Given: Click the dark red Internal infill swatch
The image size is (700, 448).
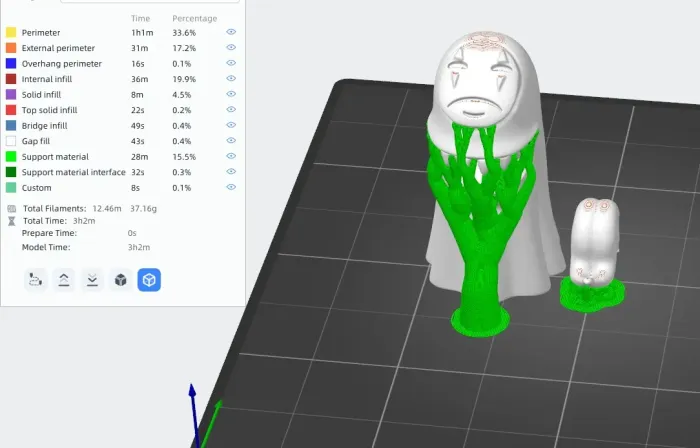Looking at the screenshot, I should tap(11, 79).
